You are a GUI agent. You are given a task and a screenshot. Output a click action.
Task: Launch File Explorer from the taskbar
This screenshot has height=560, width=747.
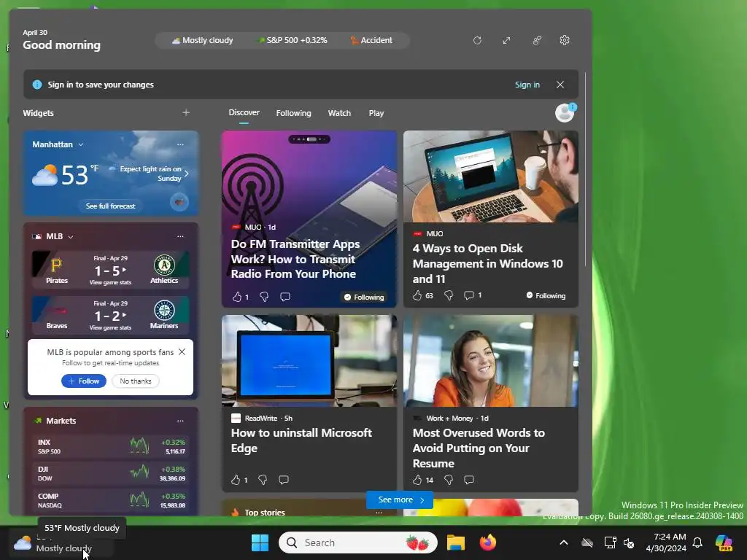coord(455,542)
